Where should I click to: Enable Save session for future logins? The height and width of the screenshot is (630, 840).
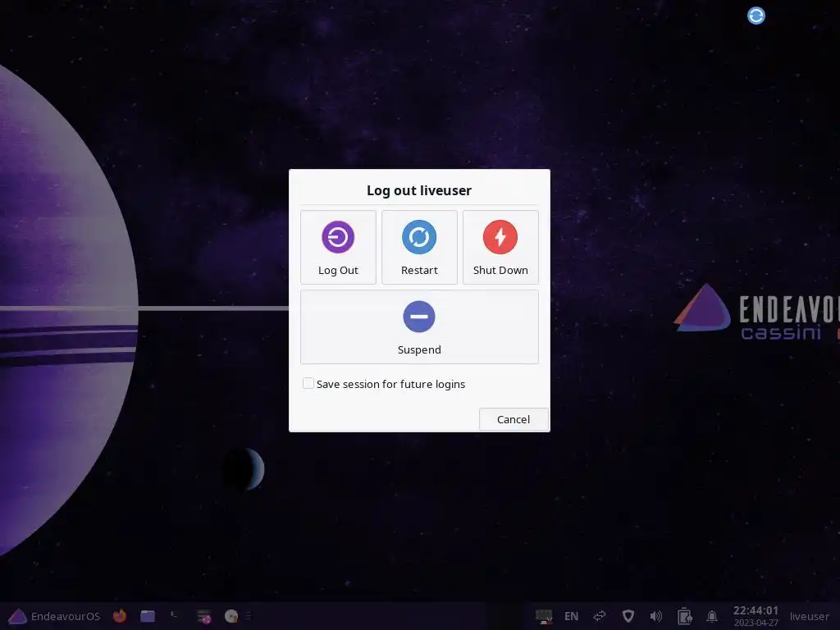click(x=308, y=384)
